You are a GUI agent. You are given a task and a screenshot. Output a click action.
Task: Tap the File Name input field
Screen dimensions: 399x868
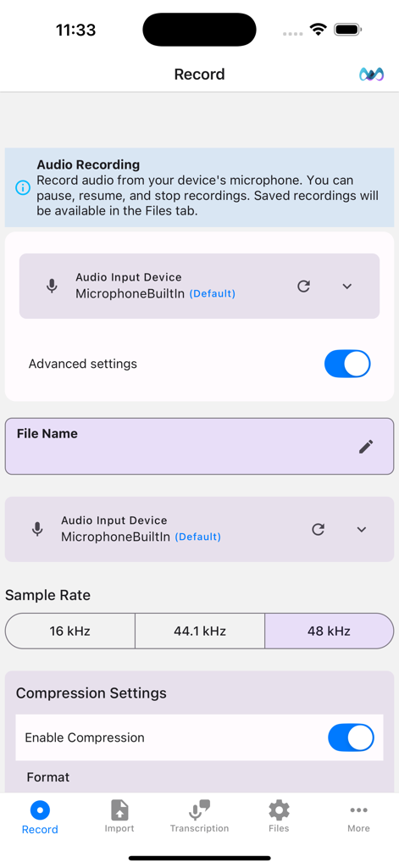(x=199, y=446)
